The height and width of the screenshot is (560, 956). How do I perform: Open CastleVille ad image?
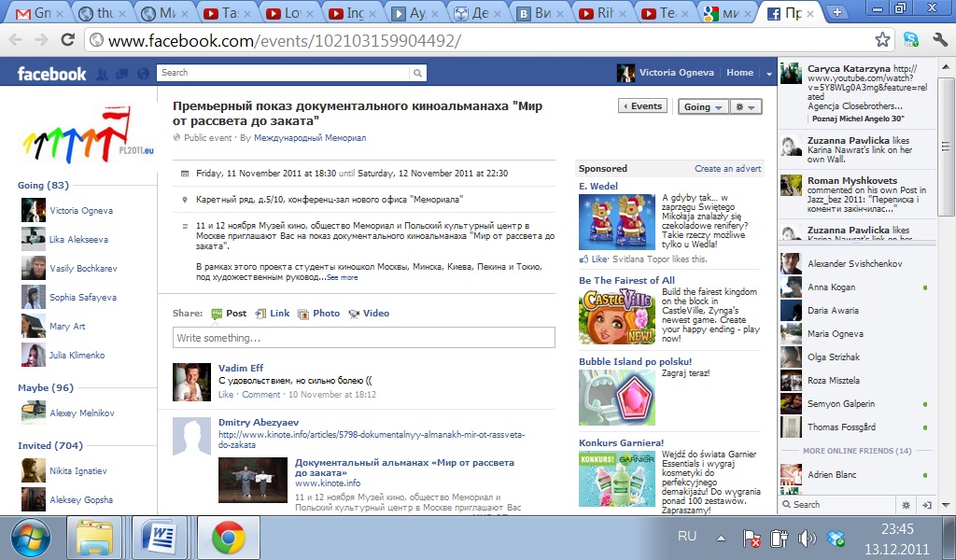(617, 316)
